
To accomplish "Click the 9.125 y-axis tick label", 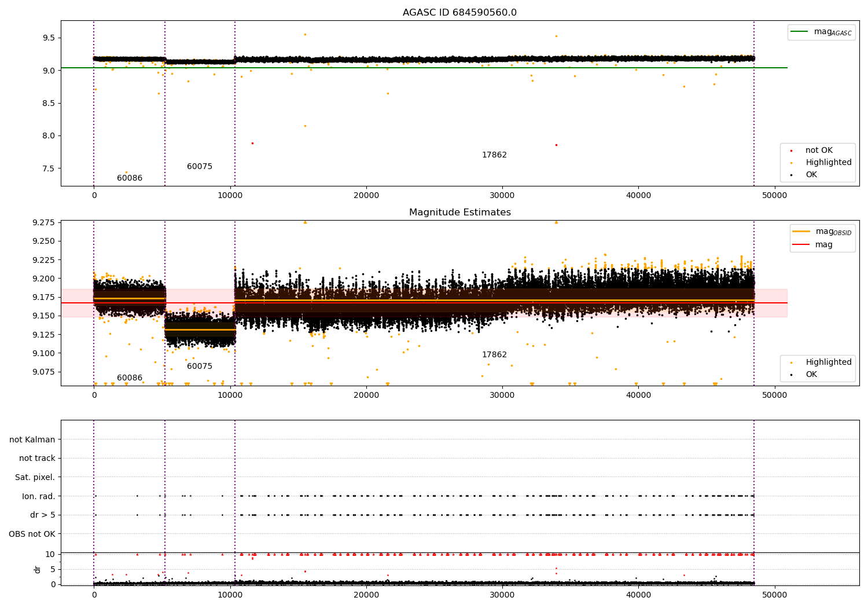I will coord(44,335).
